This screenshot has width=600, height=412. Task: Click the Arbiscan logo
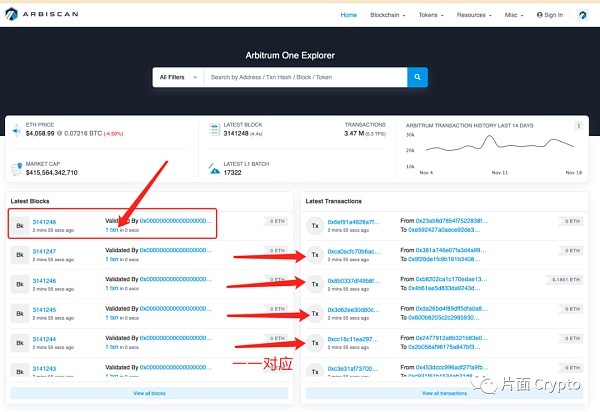(x=38, y=15)
